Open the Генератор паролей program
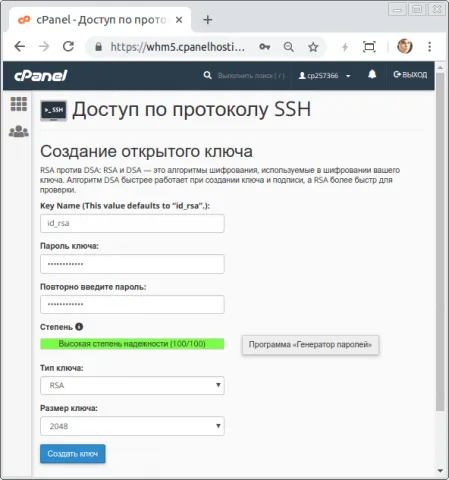Image resolution: width=449 pixels, height=480 pixels. pyautogui.click(x=310, y=345)
